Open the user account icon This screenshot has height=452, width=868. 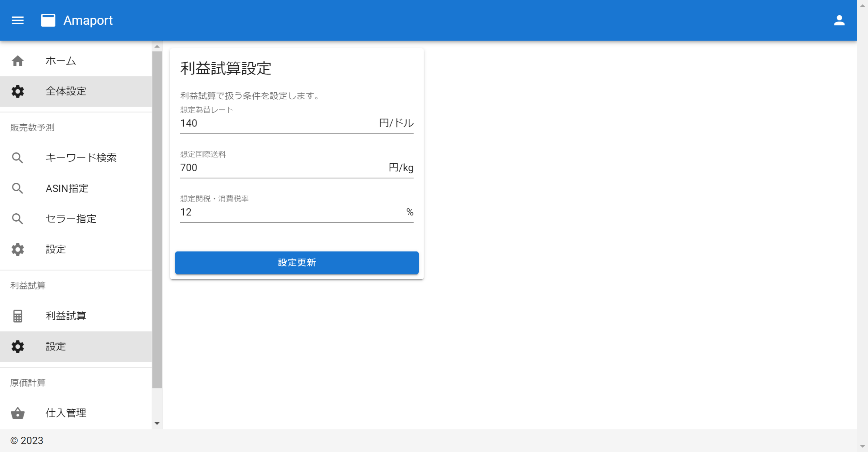[x=839, y=20]
